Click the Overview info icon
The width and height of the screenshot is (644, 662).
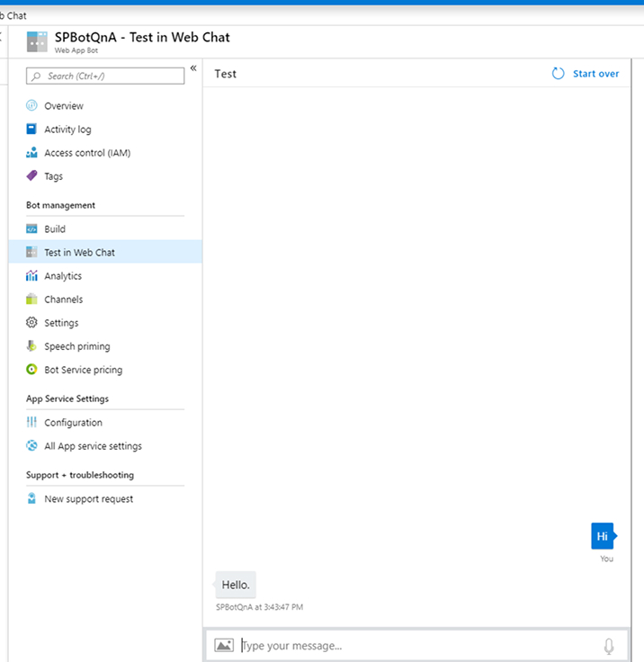(x=31, y=105)
